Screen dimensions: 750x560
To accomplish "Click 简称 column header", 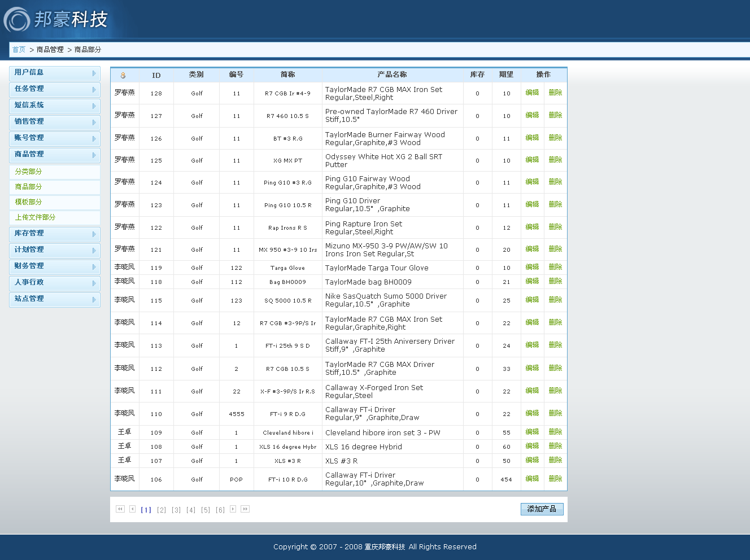I will click(x=288, y=75).
